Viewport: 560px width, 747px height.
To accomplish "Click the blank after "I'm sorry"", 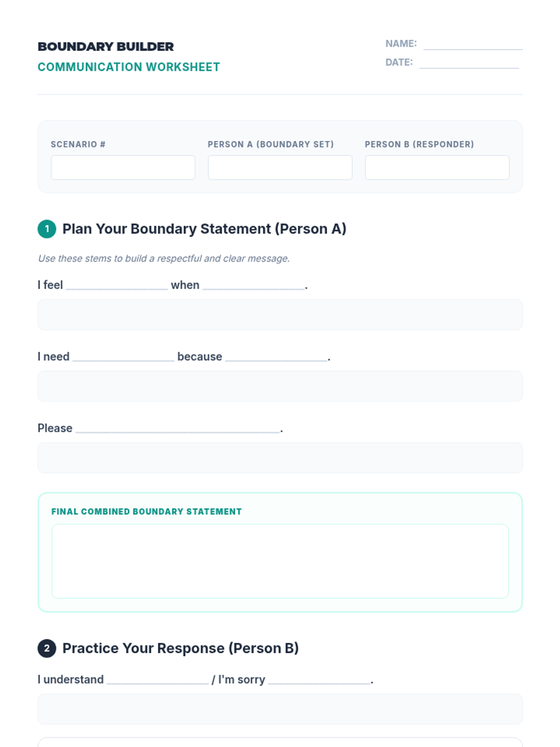I will [x=319, y=680].
